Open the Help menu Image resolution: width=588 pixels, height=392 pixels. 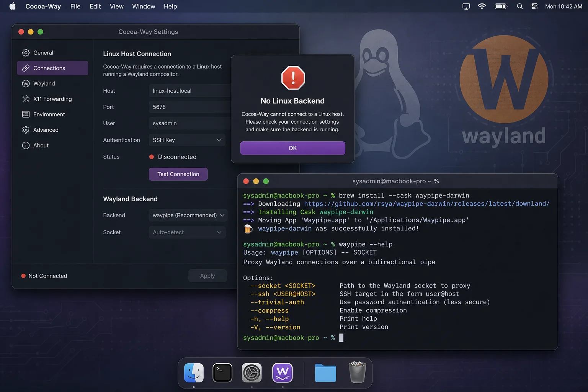pyautogui.click(x=170, y=6)
